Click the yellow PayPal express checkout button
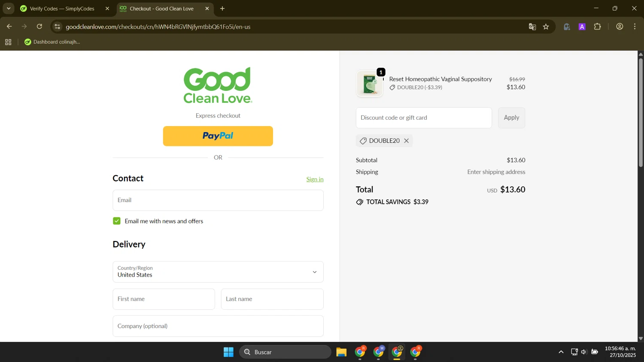 point(218,136)
